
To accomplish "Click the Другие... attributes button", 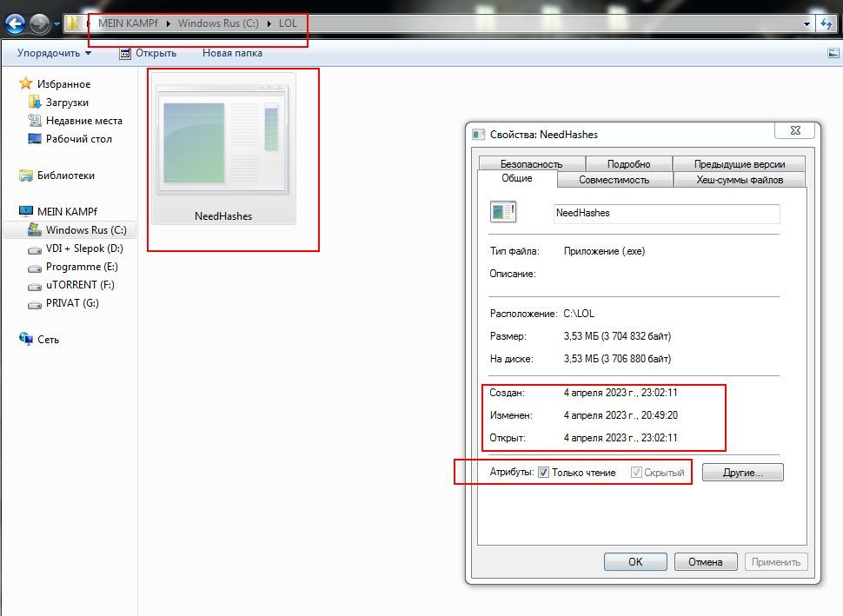I will tap(742, 473).
